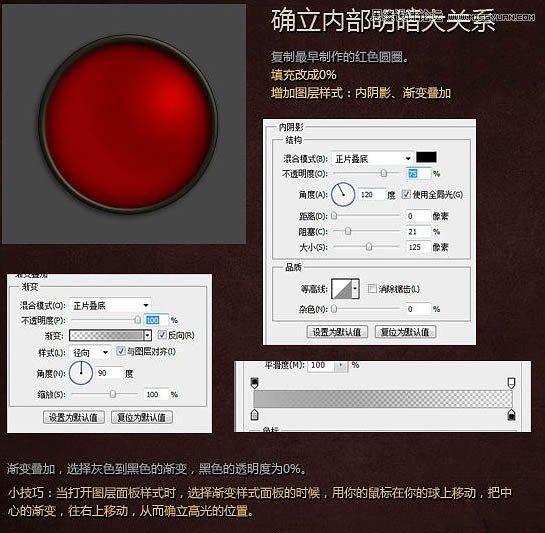Click the 阻塞 choke slider handle

point(348,231)
